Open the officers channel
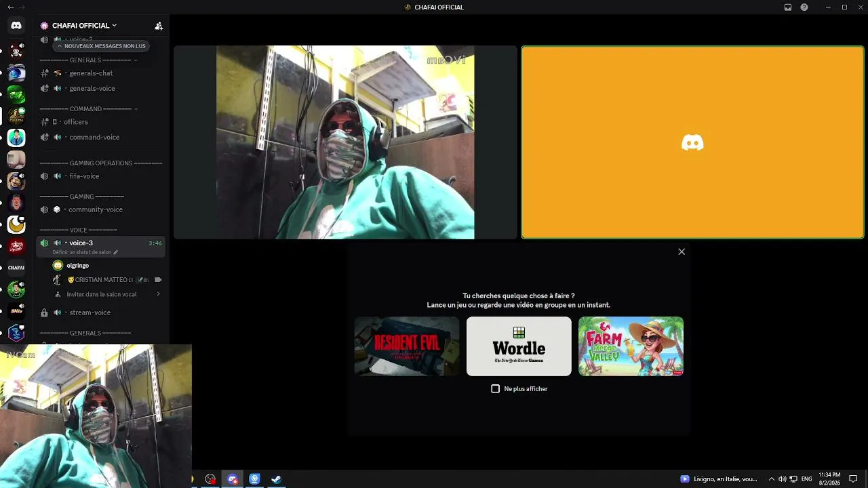Image resolution: width=868 pixels, height=488 pixels. coord(100,122)
